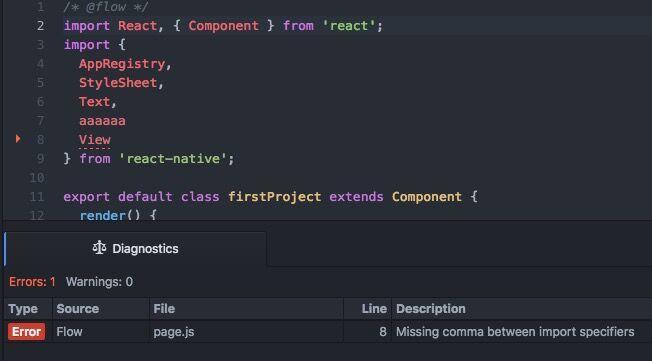This screenshot has width=652, height=361.
Task: Click firstProject class name on line 11
Action: pos(274,197)
